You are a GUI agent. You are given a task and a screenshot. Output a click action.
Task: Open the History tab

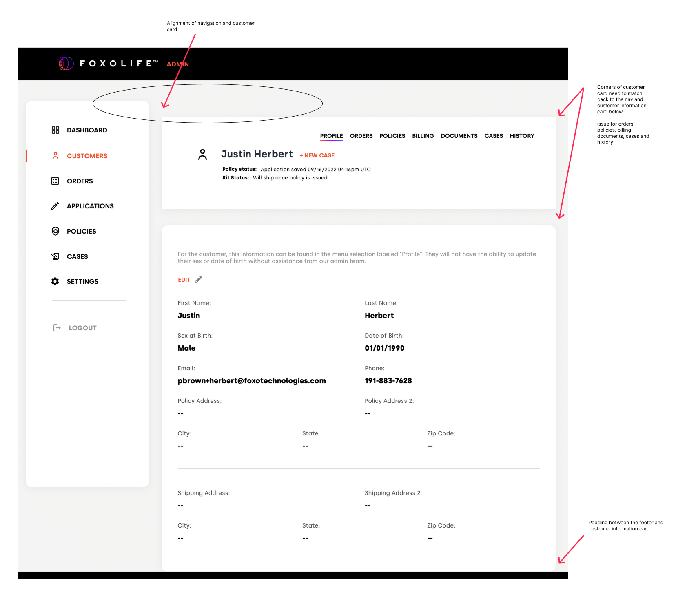522,136
